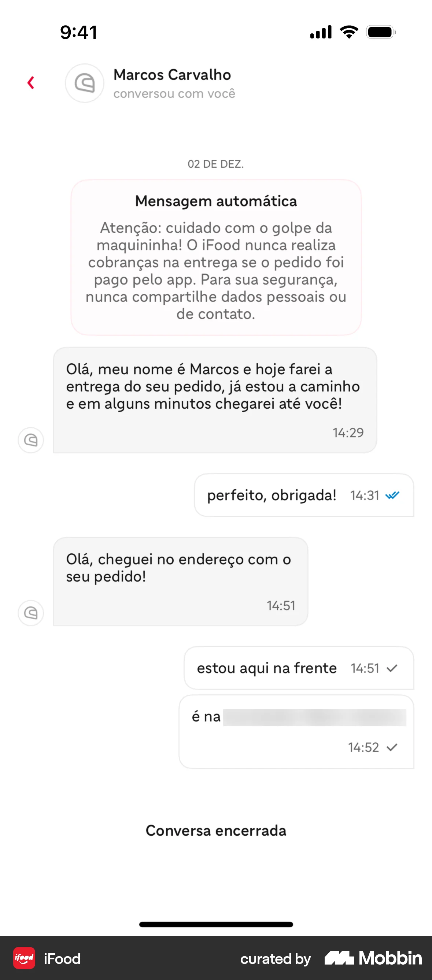Tap the blurred address in the last message

[314, 717]
